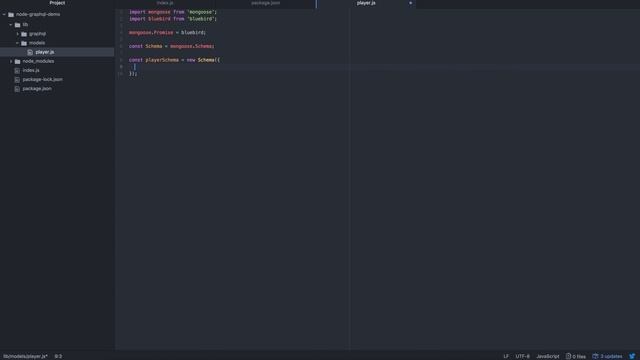Click the index.js file icon in tree
Screen dimensions: 640x360
pos(17,71)
